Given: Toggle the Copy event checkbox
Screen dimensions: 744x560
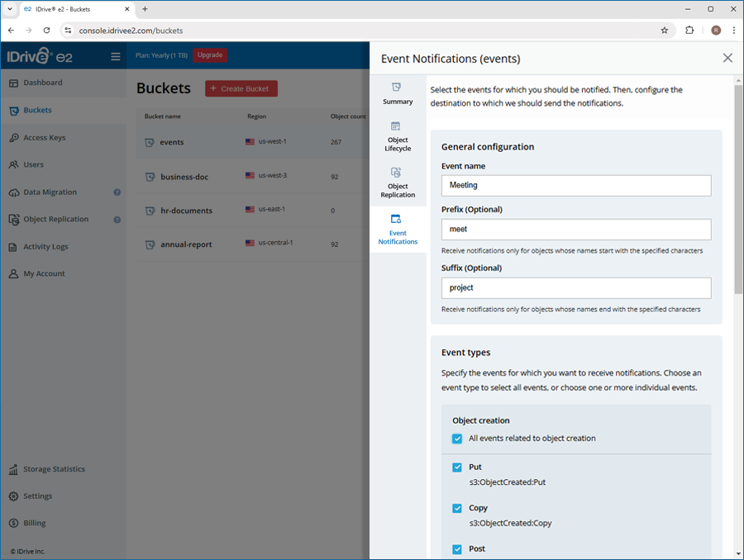Looking at the screenshot, I should pos(457,509).
